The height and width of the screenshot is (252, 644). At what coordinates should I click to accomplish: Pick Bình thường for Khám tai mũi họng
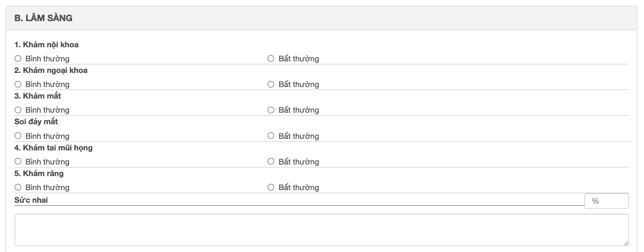(18, 161)
